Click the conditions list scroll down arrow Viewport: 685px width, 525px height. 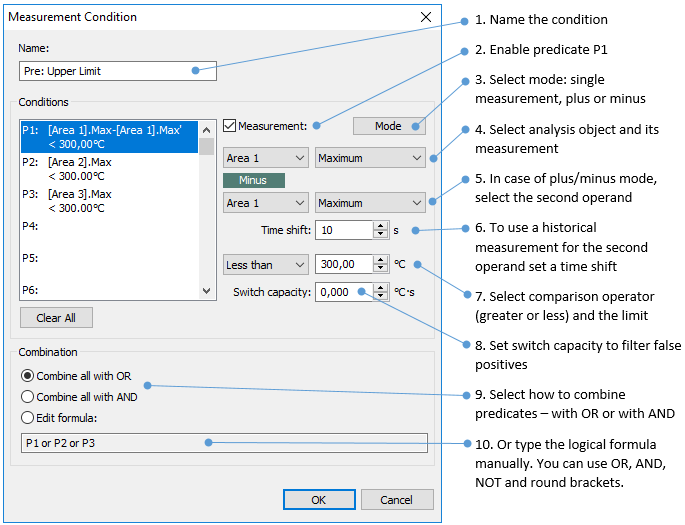[207, 290]
